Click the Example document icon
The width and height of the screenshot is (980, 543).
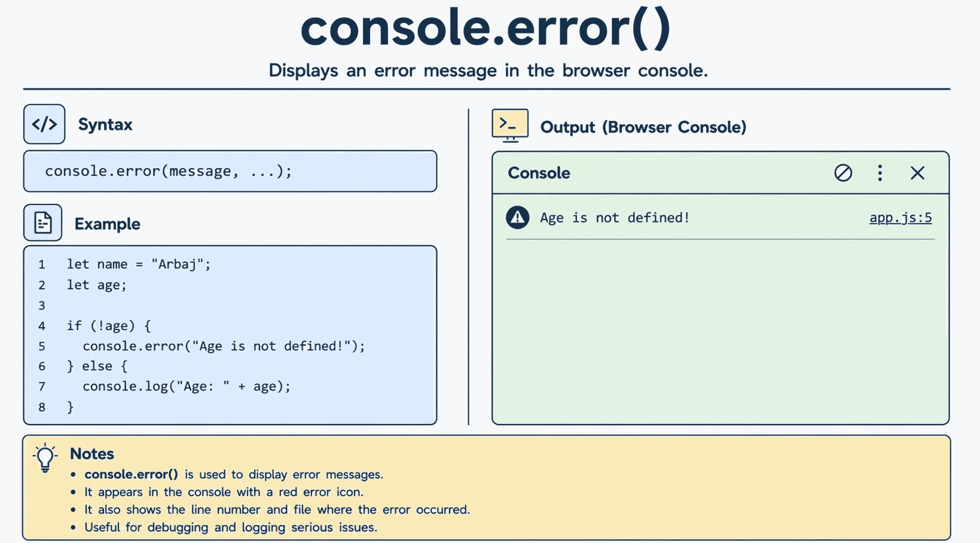[x=43, y=222]
